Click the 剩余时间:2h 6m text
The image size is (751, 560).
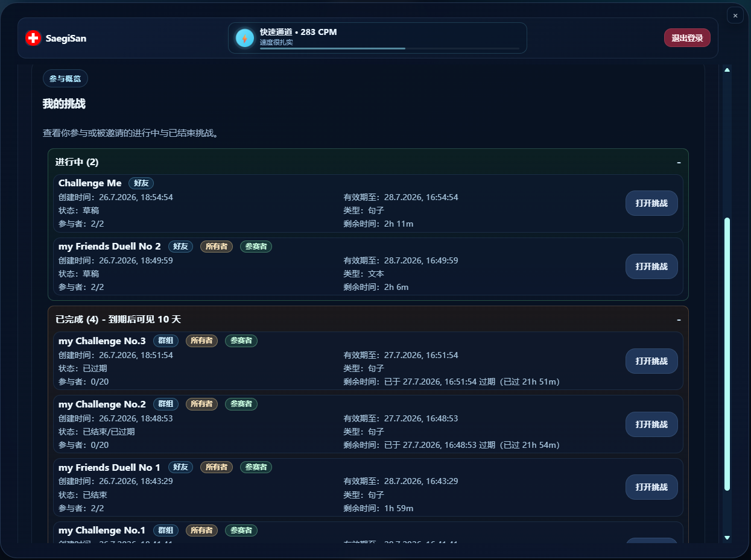[x=376, y=287]
